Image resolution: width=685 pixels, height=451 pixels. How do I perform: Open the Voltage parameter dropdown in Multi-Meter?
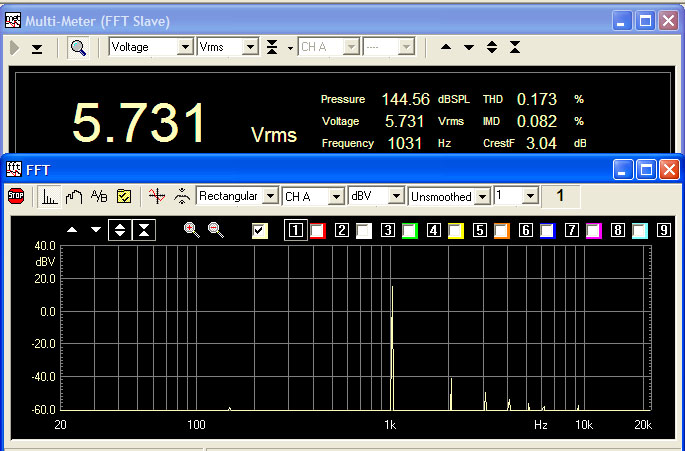pos(185,47)
